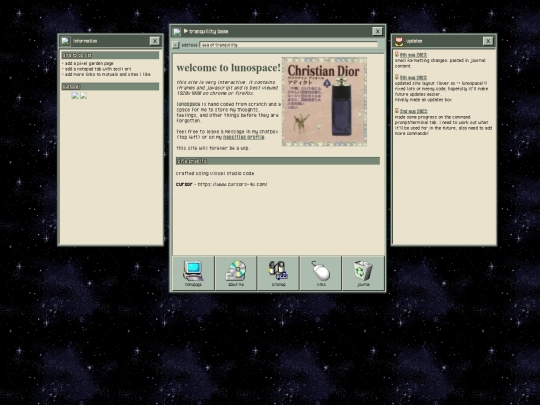Open the 6th aug 2023 update entry
The height and width of the screenshot is (405, 540).
[413, 55]
